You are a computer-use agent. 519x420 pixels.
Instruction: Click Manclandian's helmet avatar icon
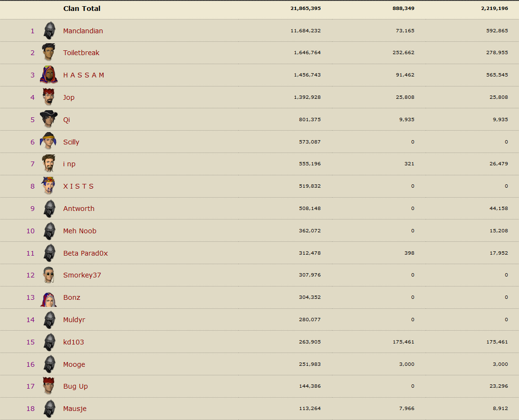(49, 31)
